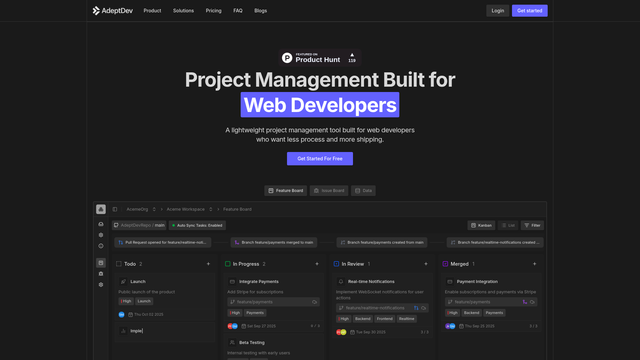Switch to the Feature Board tab
The image size is (640, 360).
(286, 191)
